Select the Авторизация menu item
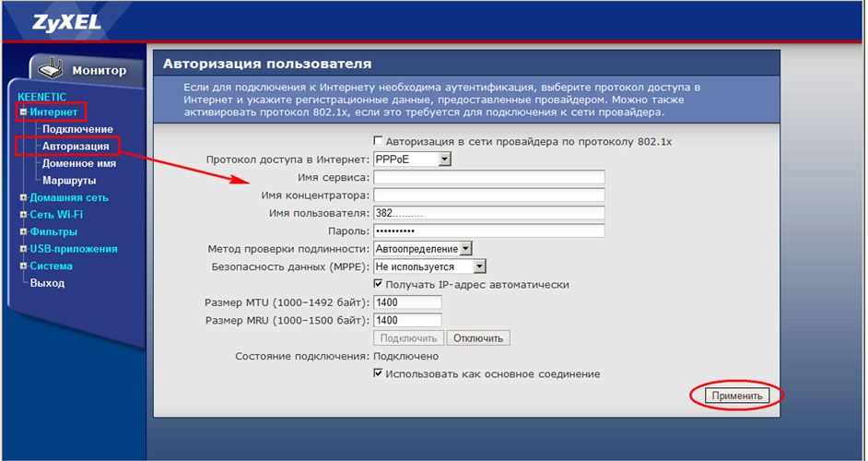Image resolution: width=868 pixels, height=461 pixels. click(76, 146)
